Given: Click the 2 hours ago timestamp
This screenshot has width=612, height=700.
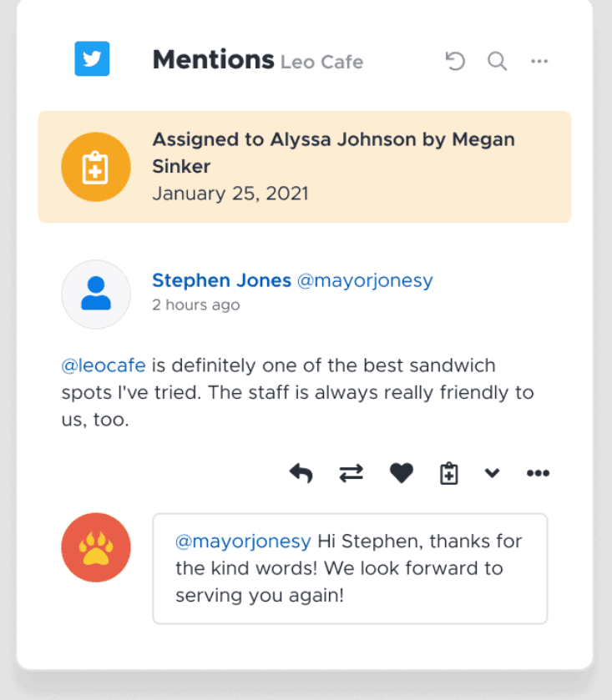Looking at the screenshot, I should coord(196,305).
